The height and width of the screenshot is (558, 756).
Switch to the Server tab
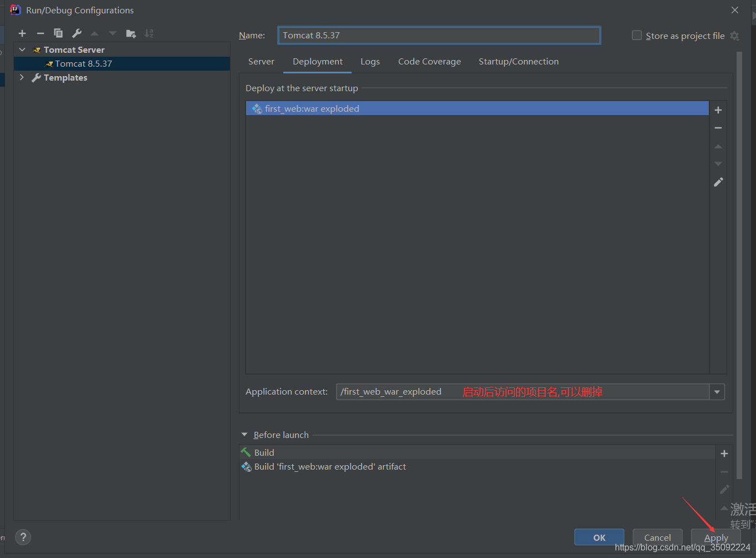(261, 62)
